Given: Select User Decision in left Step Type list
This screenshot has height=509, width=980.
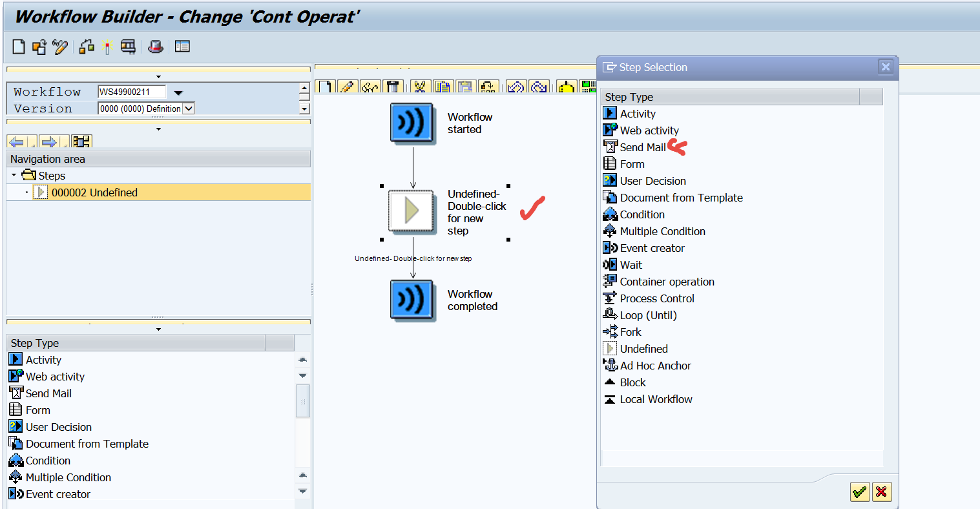Looking at the screenshot, I should 58,427.
